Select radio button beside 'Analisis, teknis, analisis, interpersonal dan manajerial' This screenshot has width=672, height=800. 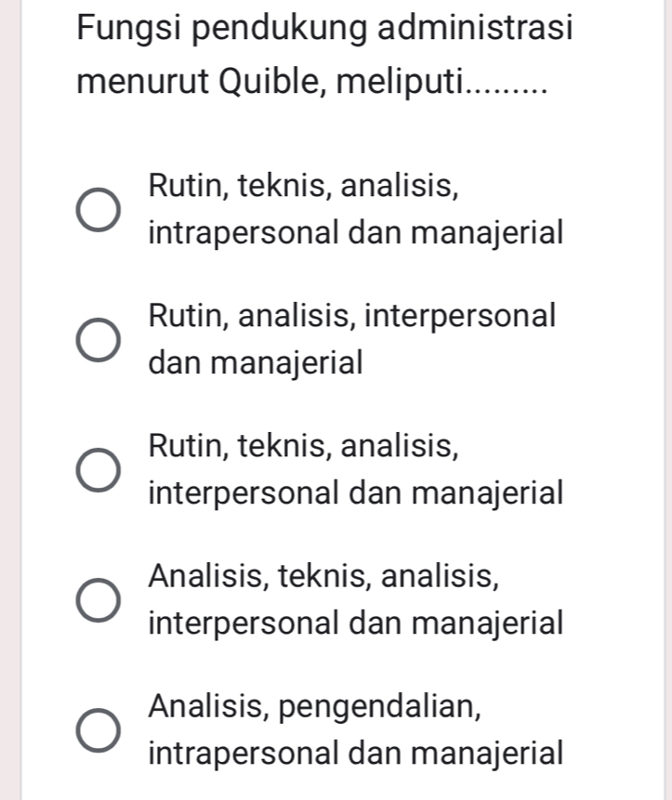[99, 599]
